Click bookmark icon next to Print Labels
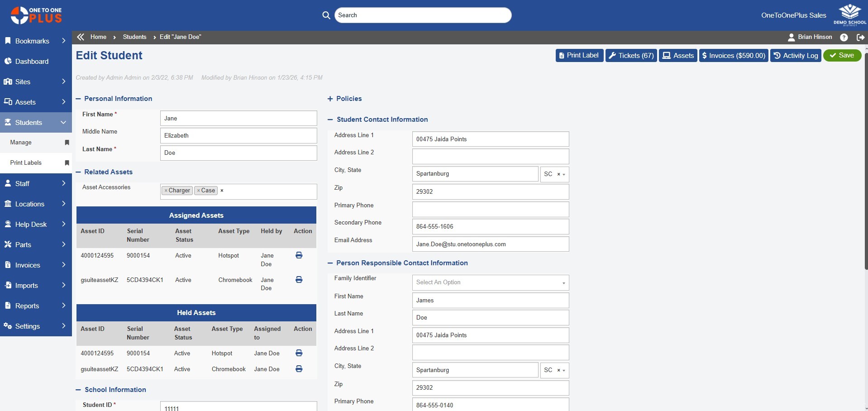The image size is (868, 411). [x=67, y=163]
